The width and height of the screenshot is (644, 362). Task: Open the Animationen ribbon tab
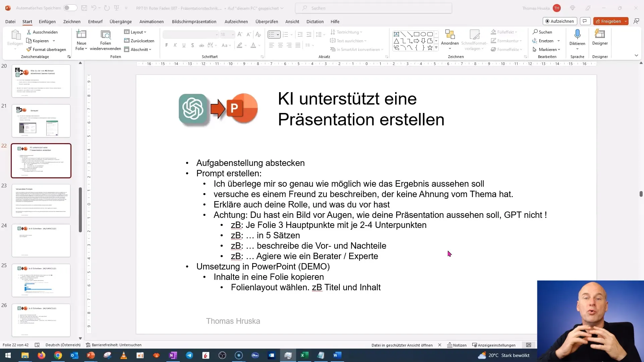coord(152,21)
